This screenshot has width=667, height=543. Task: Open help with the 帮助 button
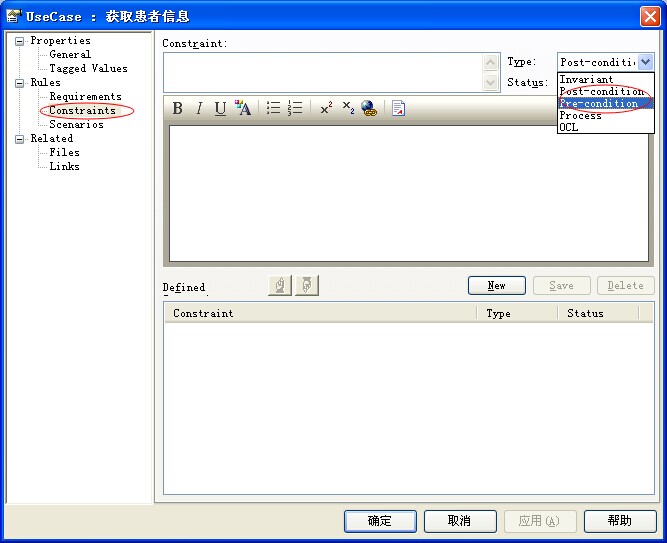point(620,521)
